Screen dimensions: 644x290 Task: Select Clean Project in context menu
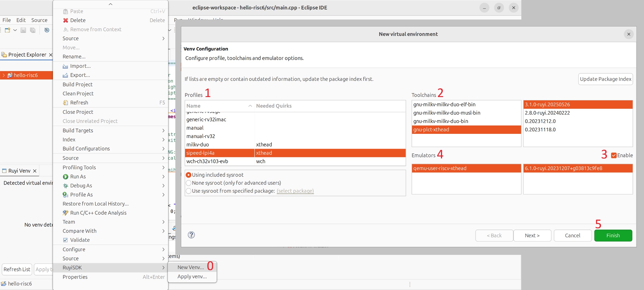pos(110,94)
